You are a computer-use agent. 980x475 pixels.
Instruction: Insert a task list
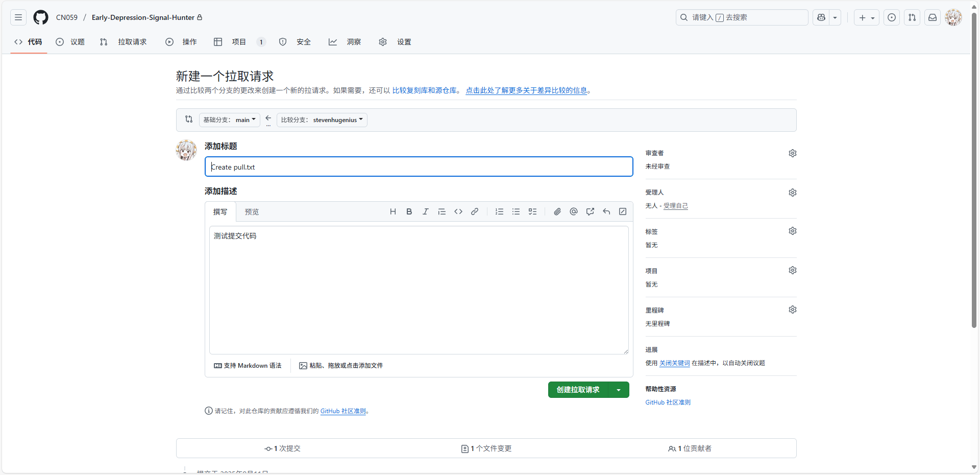[532, 211]
